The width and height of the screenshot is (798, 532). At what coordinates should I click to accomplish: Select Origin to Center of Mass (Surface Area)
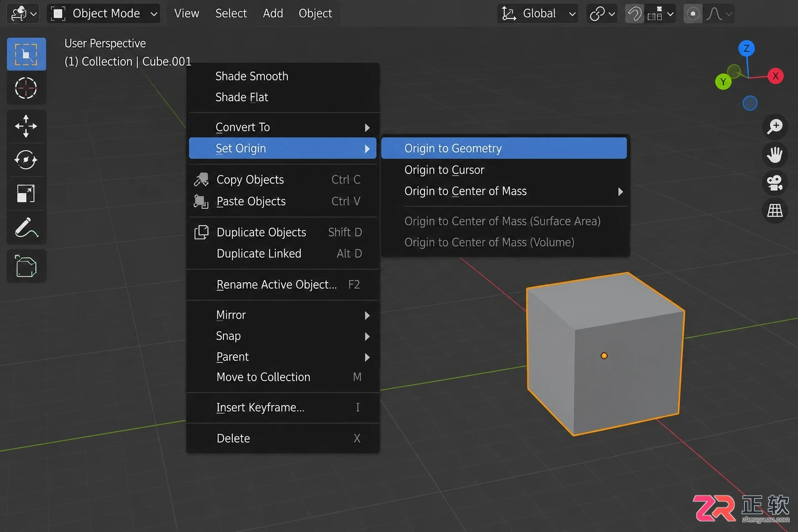504,221
